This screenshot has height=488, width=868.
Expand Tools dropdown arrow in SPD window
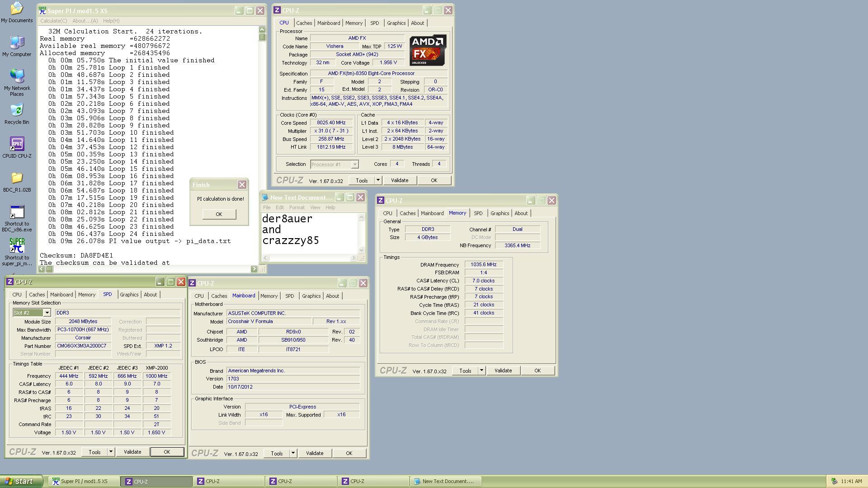111,452
